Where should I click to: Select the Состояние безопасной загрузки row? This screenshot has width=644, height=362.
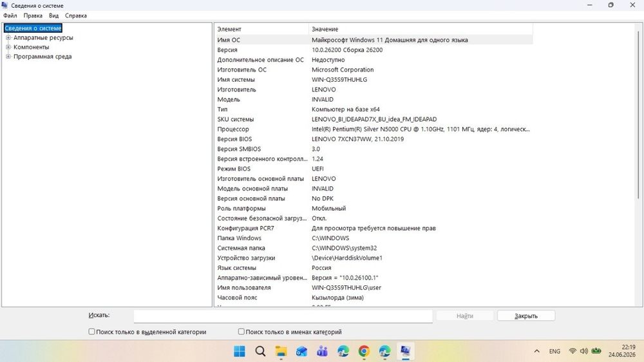tap(374, 218)
